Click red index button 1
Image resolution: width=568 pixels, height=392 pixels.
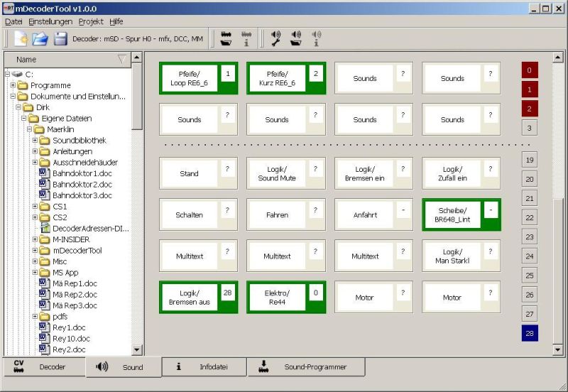click(530, 89)
